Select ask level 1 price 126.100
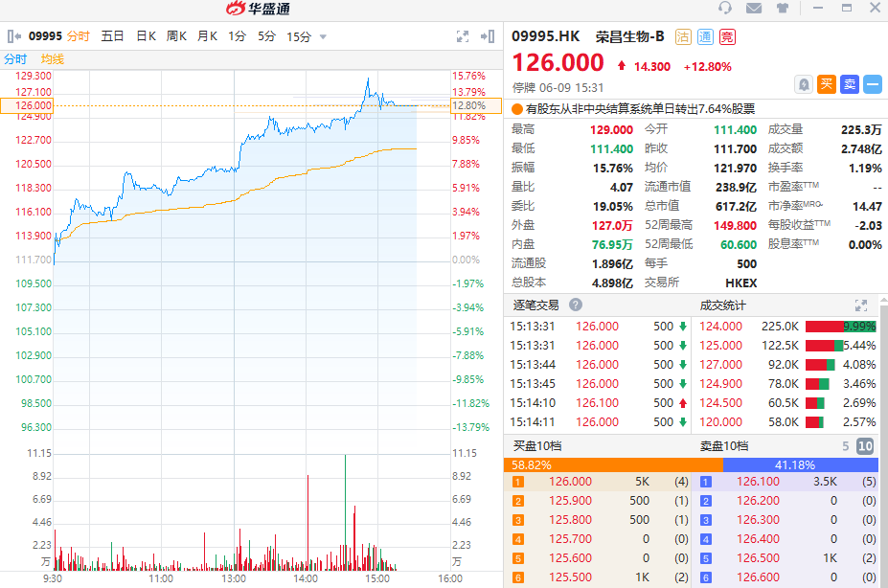888x588 pixels. pos(758,482)
